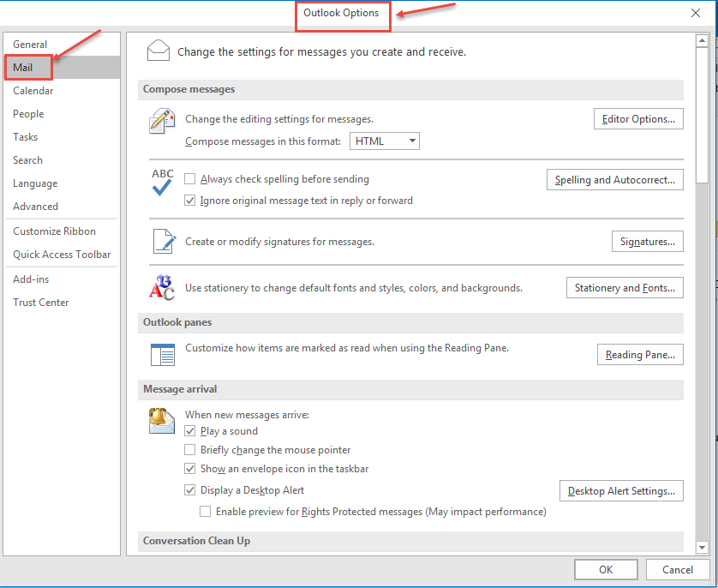Select the Add-ins category
Image resolution: width=718 pixels, height=588 pixels.
point(62,279)
